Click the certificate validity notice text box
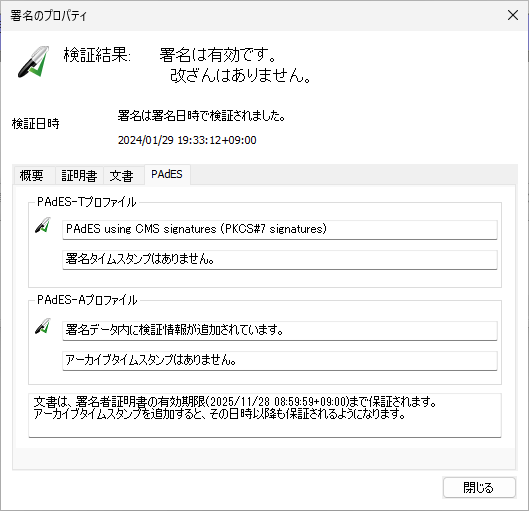Image resolution: width=529 pixels, height=511 pixels. pyautogui.click(x=265, y=415)
